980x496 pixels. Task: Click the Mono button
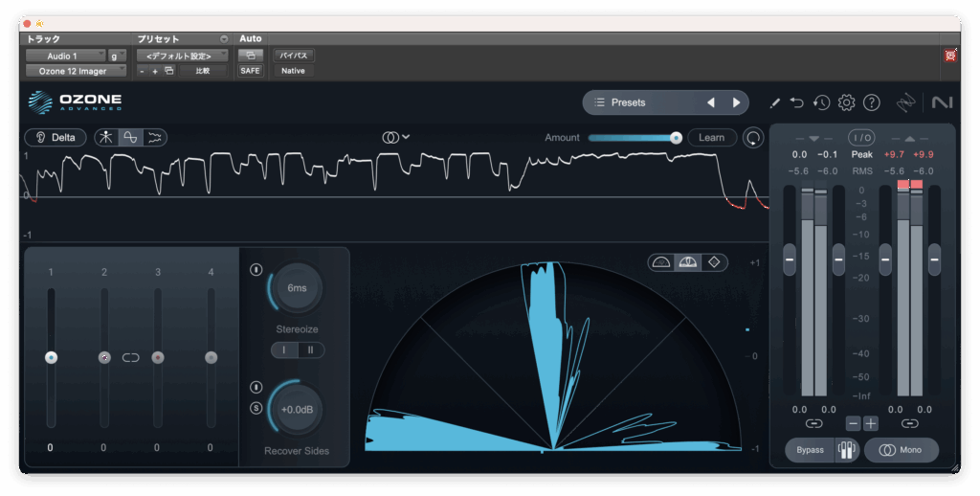[x=901, y=450]
